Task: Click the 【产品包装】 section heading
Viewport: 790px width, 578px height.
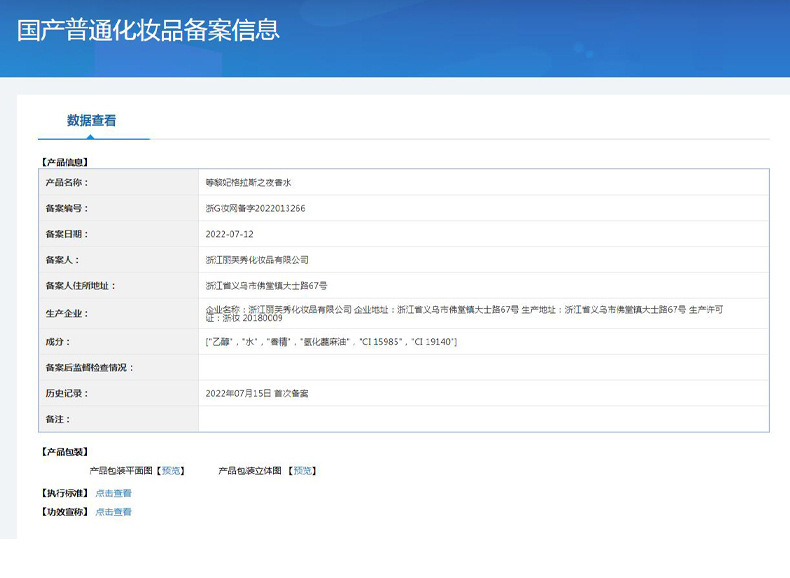Action: [x=64, y=452]
